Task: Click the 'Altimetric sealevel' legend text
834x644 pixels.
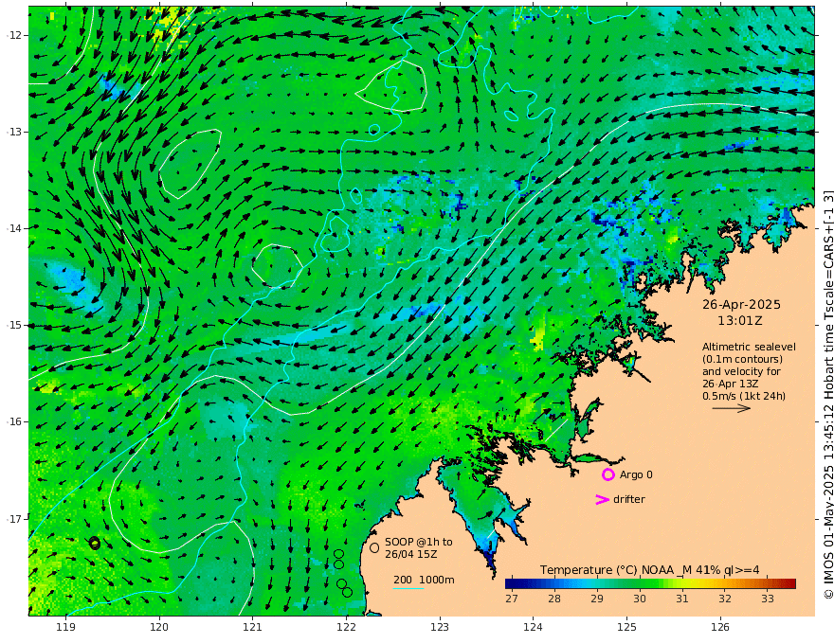Action: coord(749,347)
